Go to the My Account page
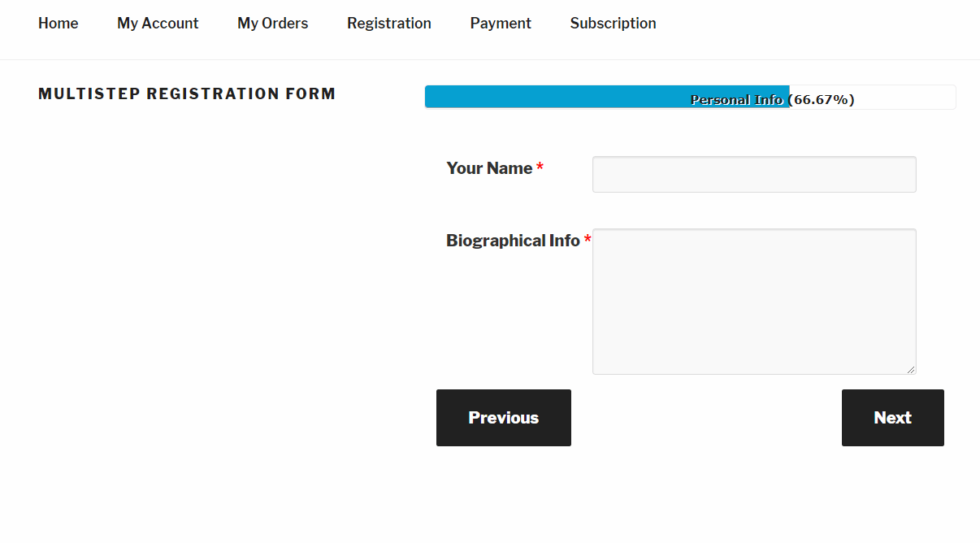The height and width of the screenshot is (543, 980). pos(158,24)
